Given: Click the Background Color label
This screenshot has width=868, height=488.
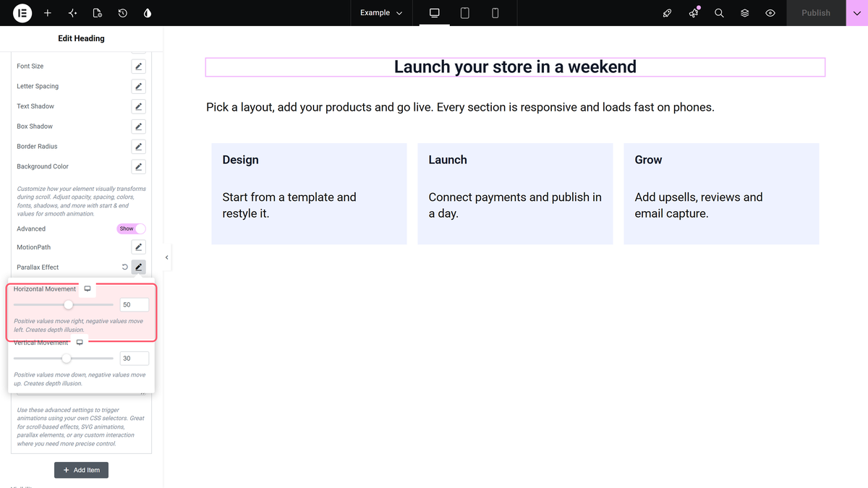Looking at the screenshot, I should [43, 166].
